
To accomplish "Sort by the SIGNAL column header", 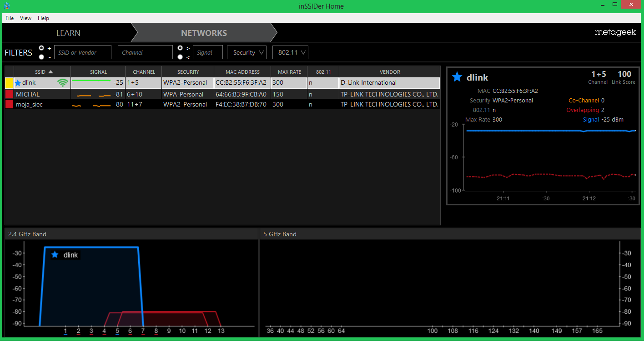I will pyautogui.click(x=98, y=72).
